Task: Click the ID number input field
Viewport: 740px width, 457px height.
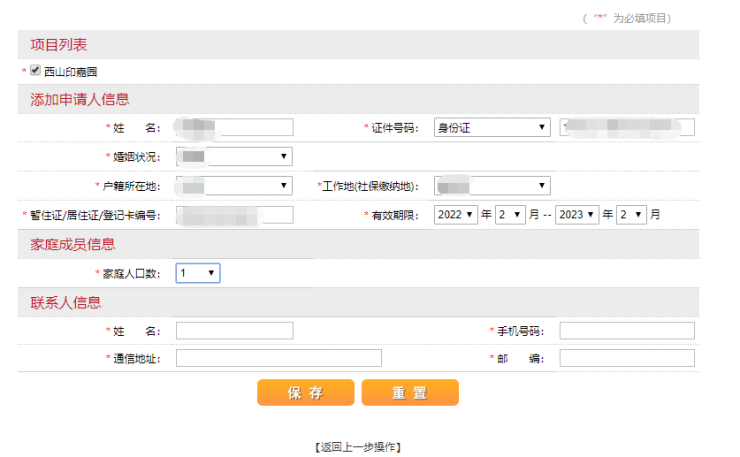Action: point(626,127)
